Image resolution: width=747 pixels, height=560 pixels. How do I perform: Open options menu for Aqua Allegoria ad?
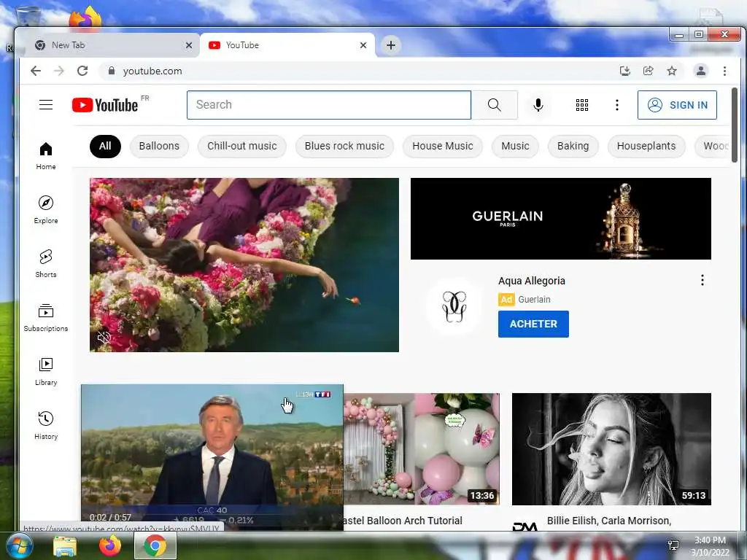point(702,280)
